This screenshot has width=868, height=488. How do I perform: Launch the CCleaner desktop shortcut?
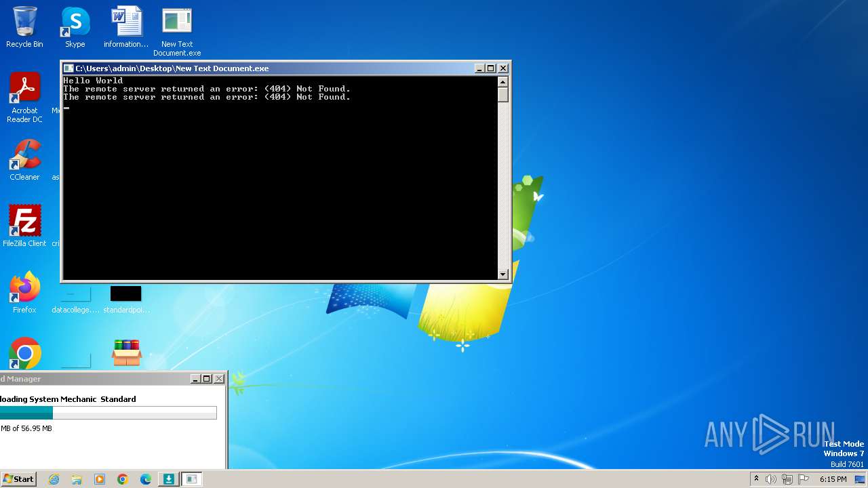point(24,160)
